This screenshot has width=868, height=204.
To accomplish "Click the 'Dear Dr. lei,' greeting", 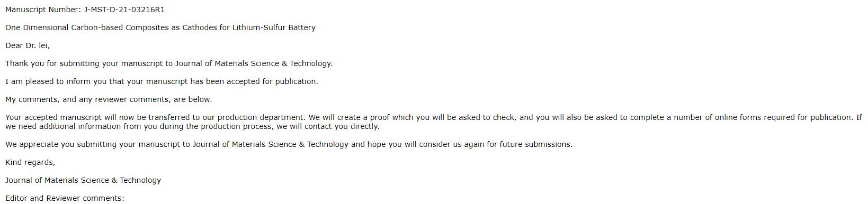I will (28, 45).
